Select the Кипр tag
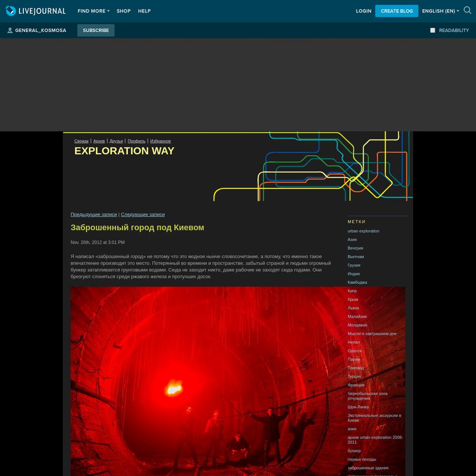This screenshot has height=476, width=476. click(352, 291)
